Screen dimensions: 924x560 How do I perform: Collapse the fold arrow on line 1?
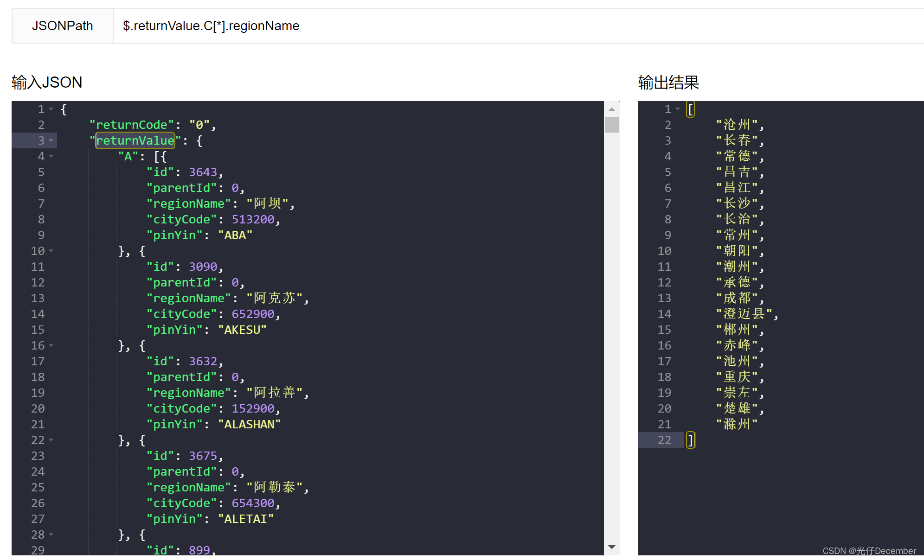click(x=51, y=109)
